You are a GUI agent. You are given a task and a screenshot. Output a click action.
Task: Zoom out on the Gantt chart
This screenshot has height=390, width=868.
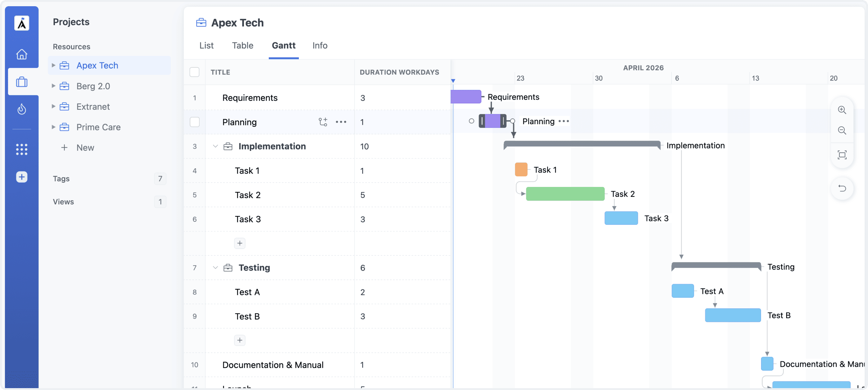coord(842,130)
